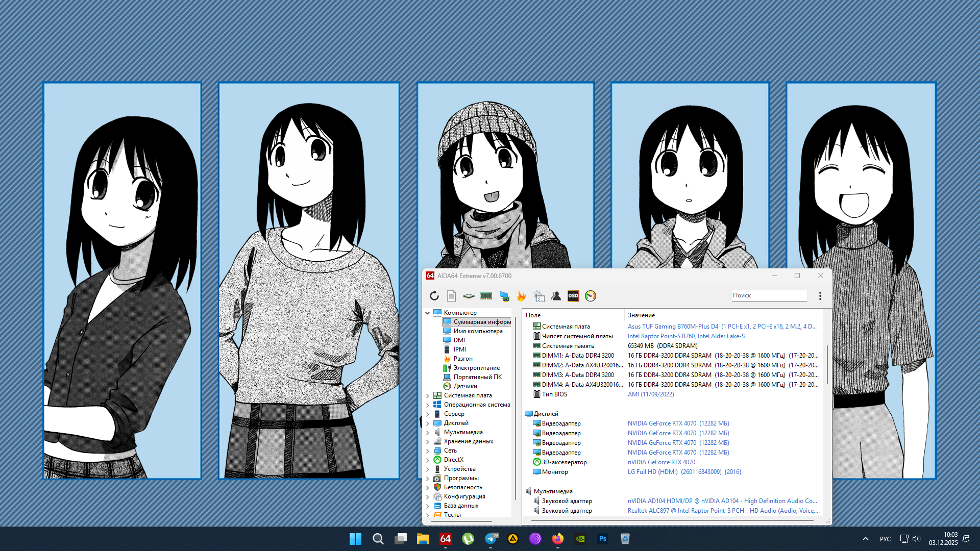This screenshot has width=980, height=551.
Task: Click the CPU chip toolbar icon
Action: tap(469, 296)
